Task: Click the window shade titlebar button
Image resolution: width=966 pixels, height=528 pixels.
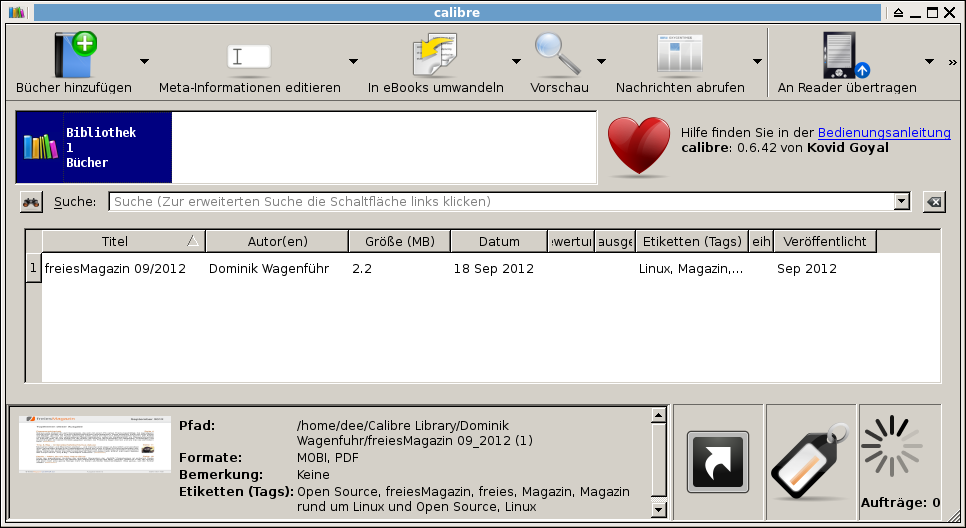Action: [x=899, y=12]
